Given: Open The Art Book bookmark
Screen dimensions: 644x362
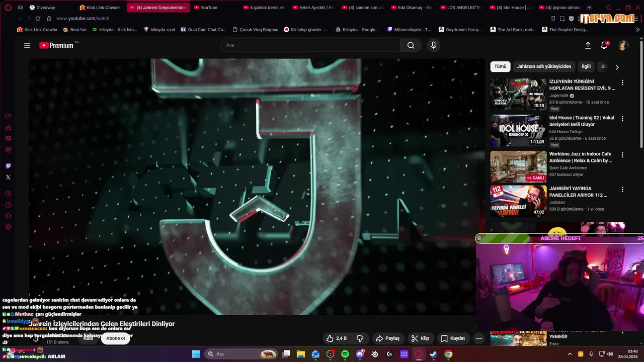Looking at the screenshot, I should click(513, 30).
